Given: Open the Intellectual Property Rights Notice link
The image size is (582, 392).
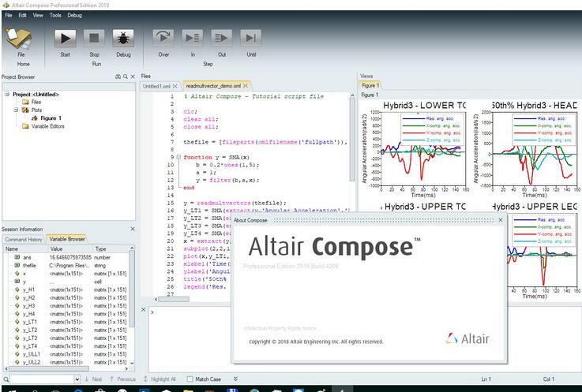Looking at the screenshot, I should (281, 329).
